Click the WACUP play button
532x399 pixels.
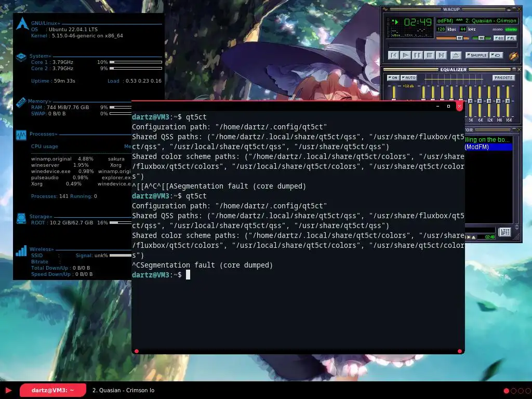point(406,55)
